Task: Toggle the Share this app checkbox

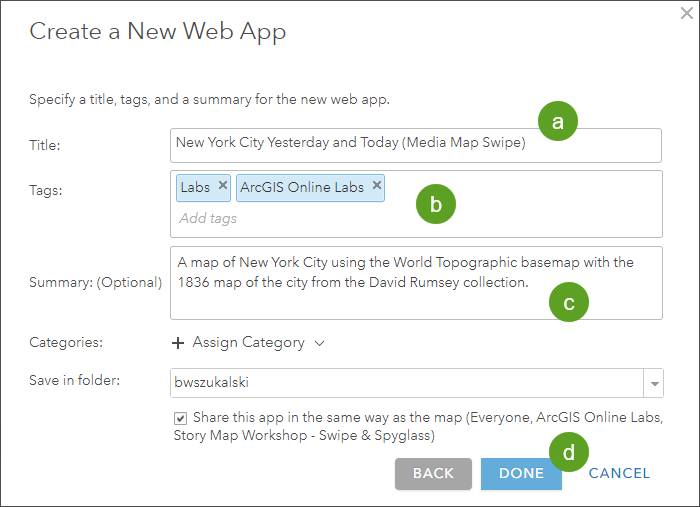Action: [180, 418]
